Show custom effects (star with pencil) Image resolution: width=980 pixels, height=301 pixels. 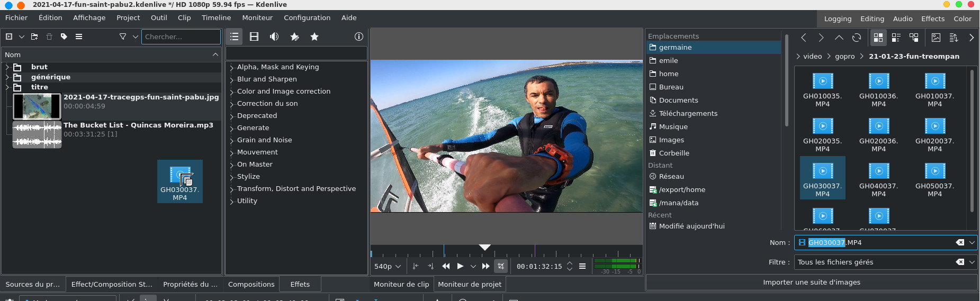tap(294, 37)
